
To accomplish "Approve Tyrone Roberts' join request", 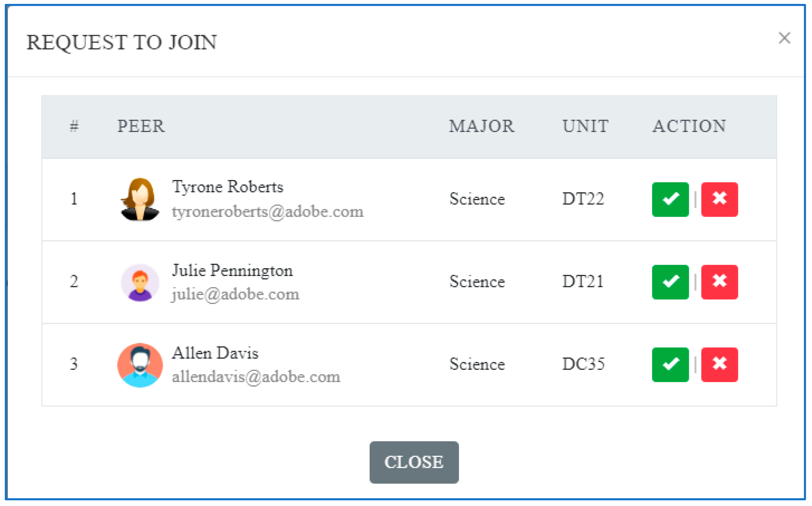I will pyautogui.click(x=670, y=199).
